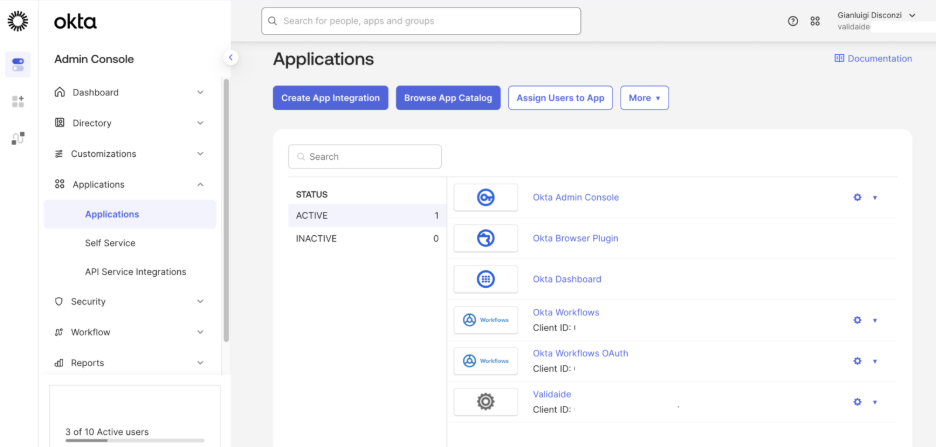Click the Workflow icon in sidebar
Screen dimensions: 936x447
pyautogui.click(x=58, y=332)
